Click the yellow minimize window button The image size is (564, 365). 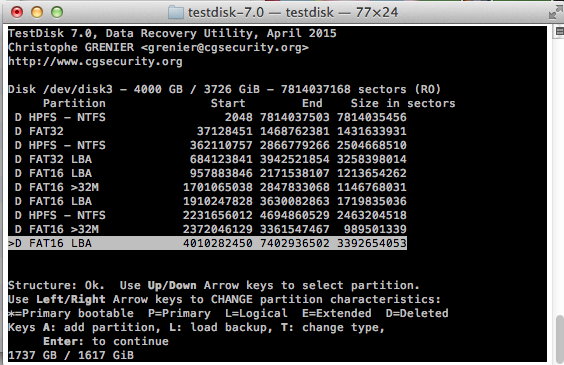tap(37, 12)
